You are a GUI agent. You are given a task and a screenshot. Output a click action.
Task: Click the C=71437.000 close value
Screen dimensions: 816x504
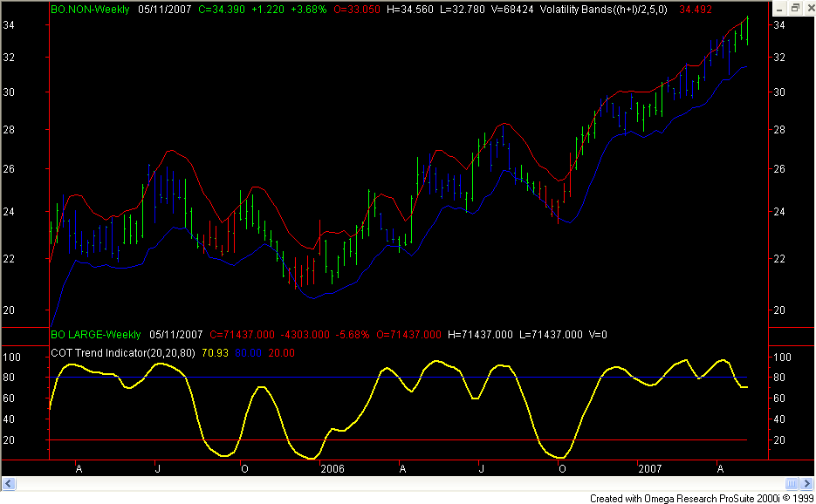coord(242,335)
